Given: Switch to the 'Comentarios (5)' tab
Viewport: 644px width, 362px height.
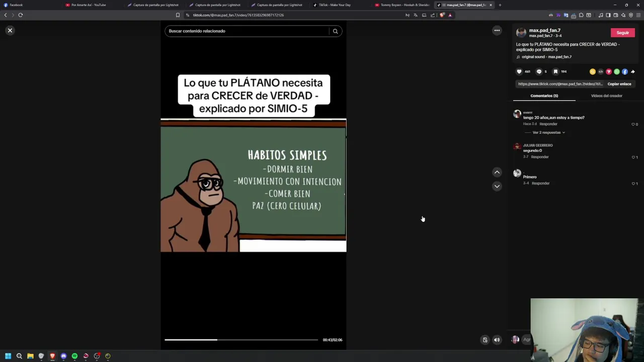Looking at the screenshot, I should click(x=544, y=96).
